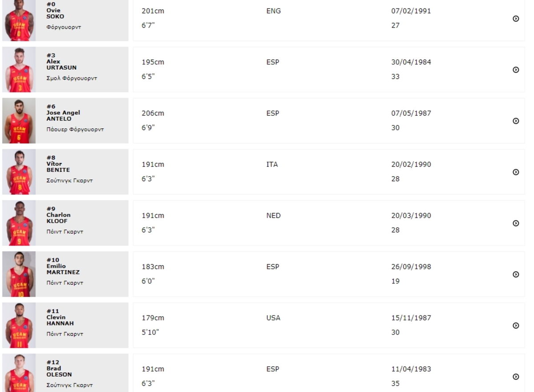The height and width of the screenshot is (392, 534).
Task: Select Charlon Kloof's player photo
Action: pos(19,223)
